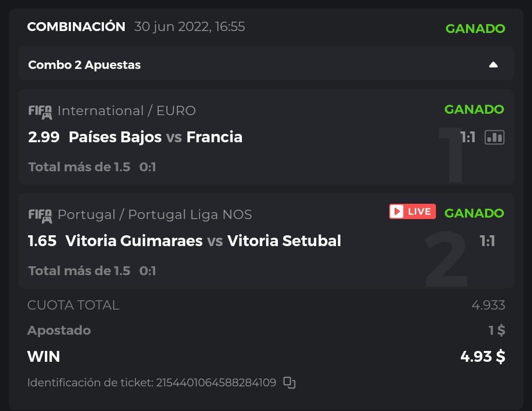532x411 pixels.
Task: Click the top GANADO status of the combination
Action: point(475,29)
